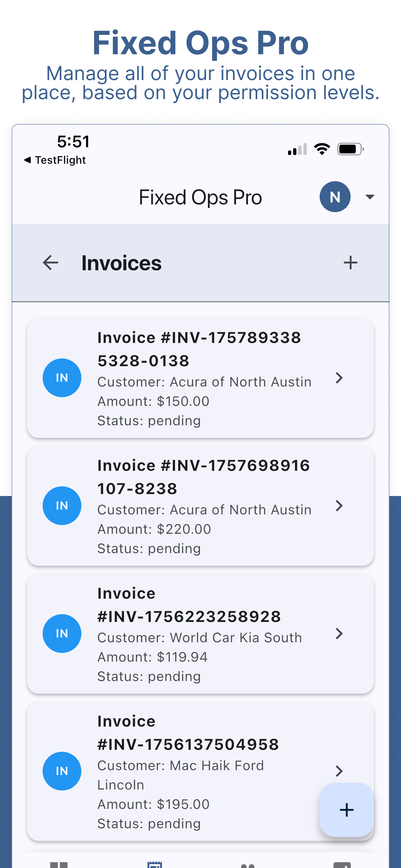401x868 pixels.
Task: Click 'Customer: World Car Kia South' text
Action: tap(200, 638)
